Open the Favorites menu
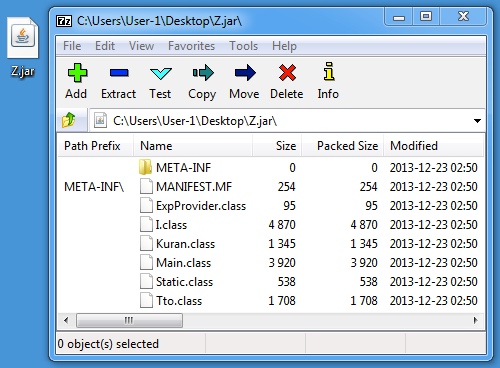Screen dimensions: 500x368 pyautogui.click(x=191, y=46)
